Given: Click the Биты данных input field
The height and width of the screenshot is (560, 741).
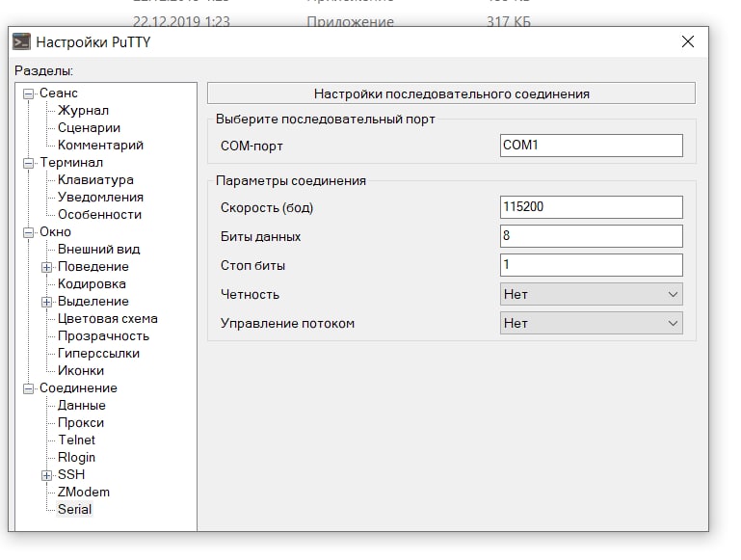Looking at the screenshot, I should 592,236.
